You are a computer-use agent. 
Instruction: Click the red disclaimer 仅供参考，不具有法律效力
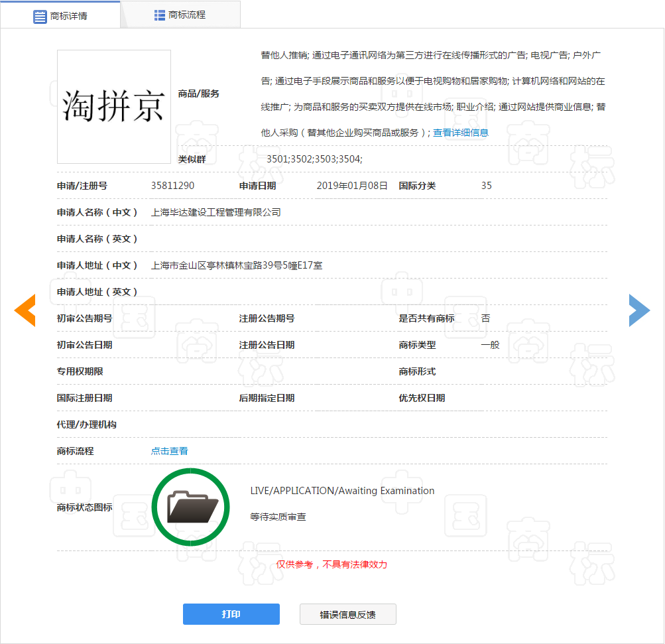point(332,564)
